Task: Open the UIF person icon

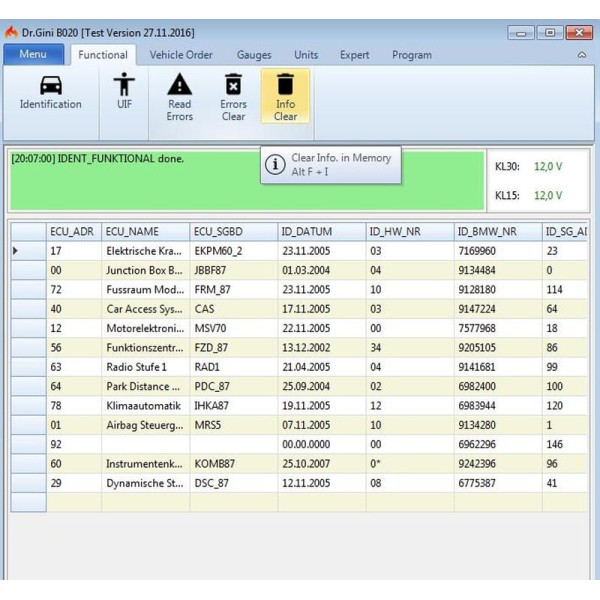Action: [x=124, y=84]
